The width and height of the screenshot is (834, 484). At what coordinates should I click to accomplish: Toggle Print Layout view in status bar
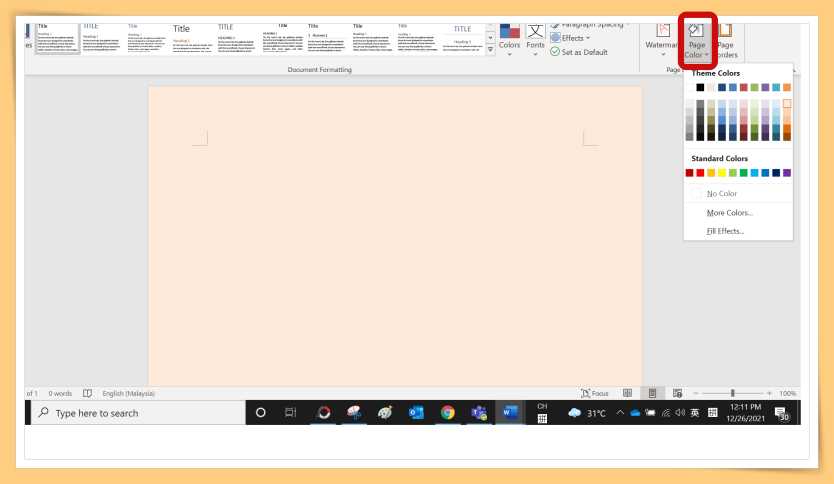tap(652, 393)
